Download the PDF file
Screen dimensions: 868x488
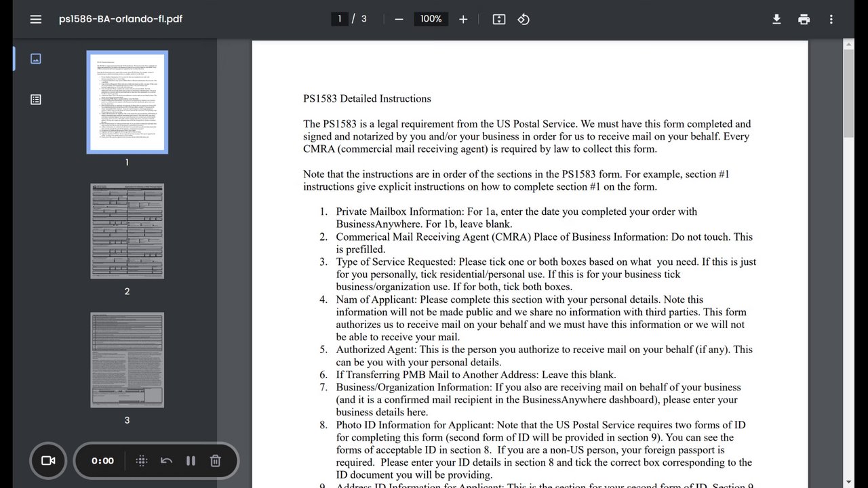coord(776,19)
